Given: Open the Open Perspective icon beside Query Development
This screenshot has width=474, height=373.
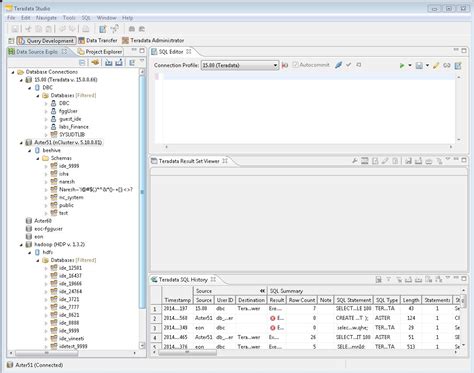Looking at the screenshot, I should 11,41.
